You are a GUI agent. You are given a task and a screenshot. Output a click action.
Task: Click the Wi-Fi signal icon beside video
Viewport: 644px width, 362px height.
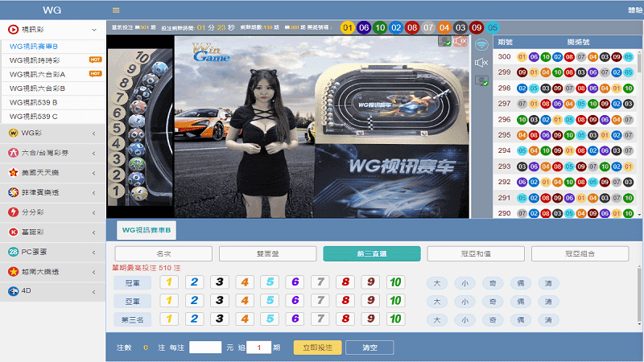tap(481, 44)
